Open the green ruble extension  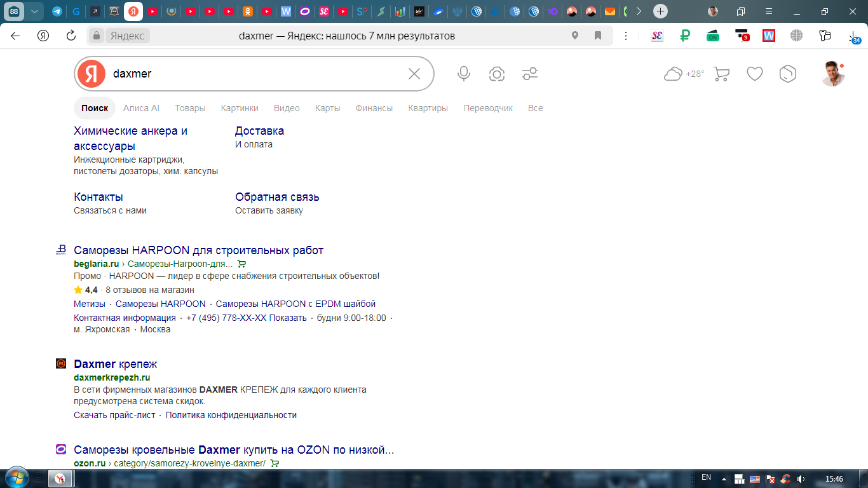coord(685,36)
